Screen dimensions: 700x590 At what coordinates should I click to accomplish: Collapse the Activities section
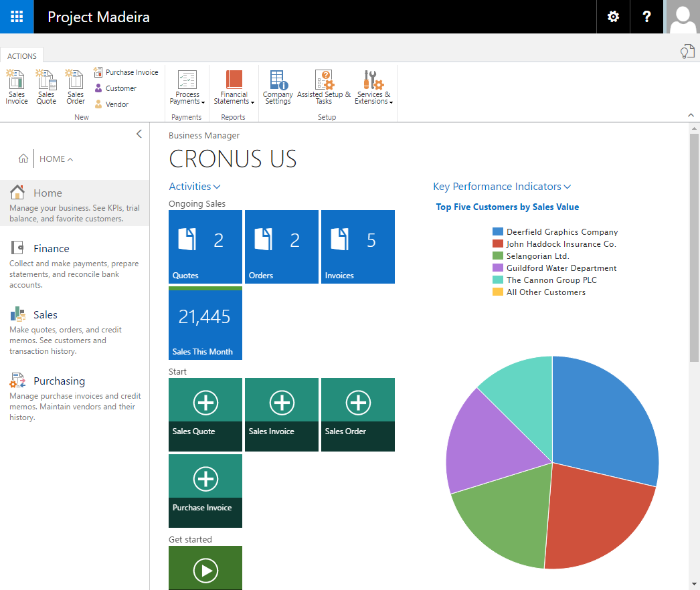[195, 187]
